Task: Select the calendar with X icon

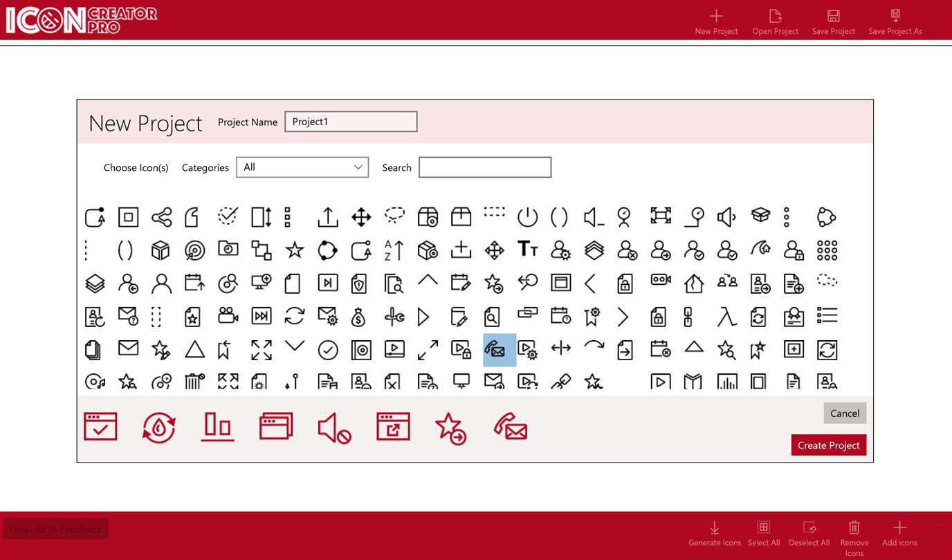Action: pos(661,348)
